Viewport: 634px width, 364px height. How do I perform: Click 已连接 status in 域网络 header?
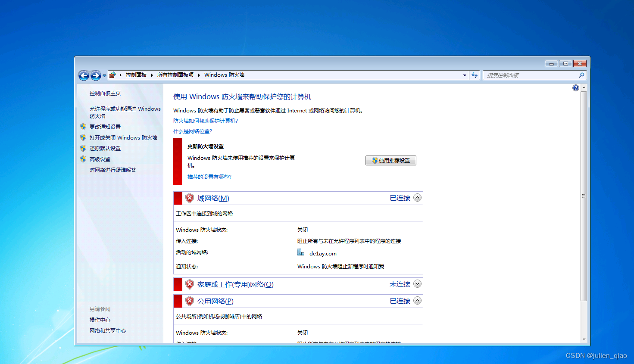pos(400,198)
